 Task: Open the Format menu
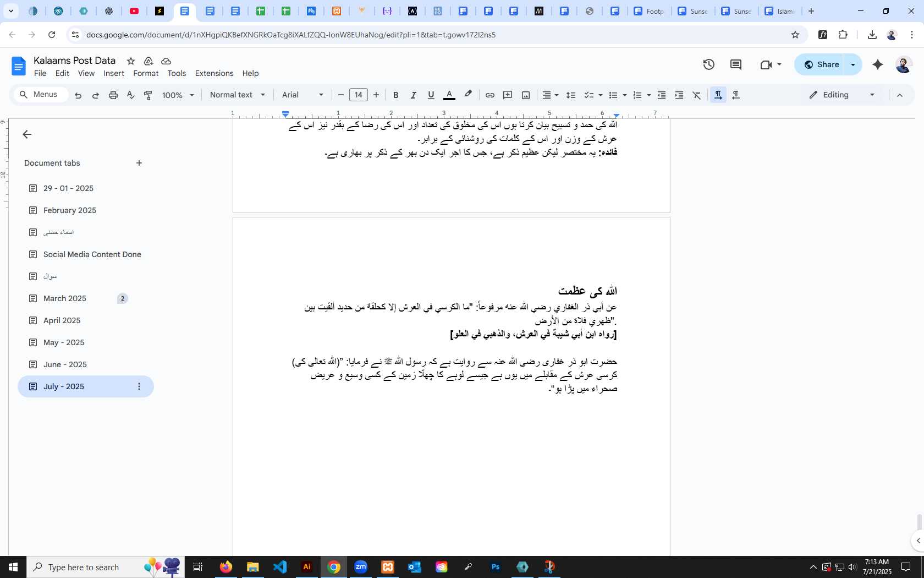click(146, 73)
